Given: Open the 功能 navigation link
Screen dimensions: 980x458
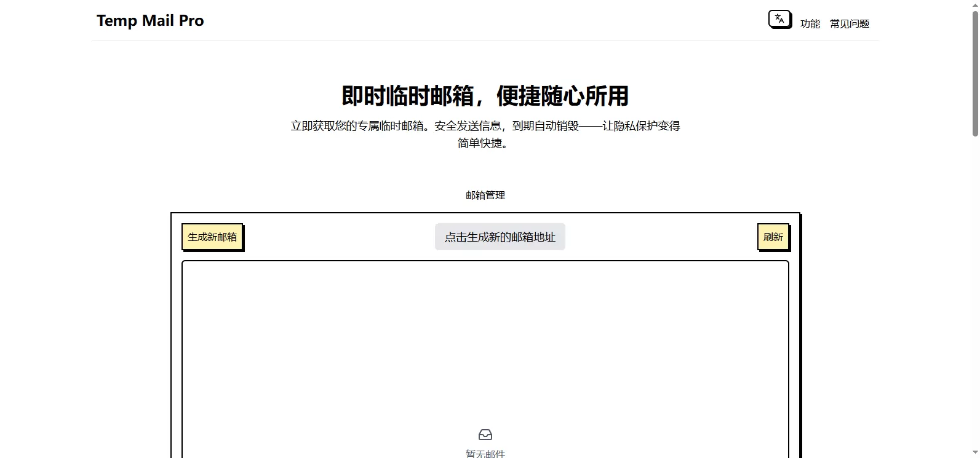Looking at the screenshot, I should (810, 24).
